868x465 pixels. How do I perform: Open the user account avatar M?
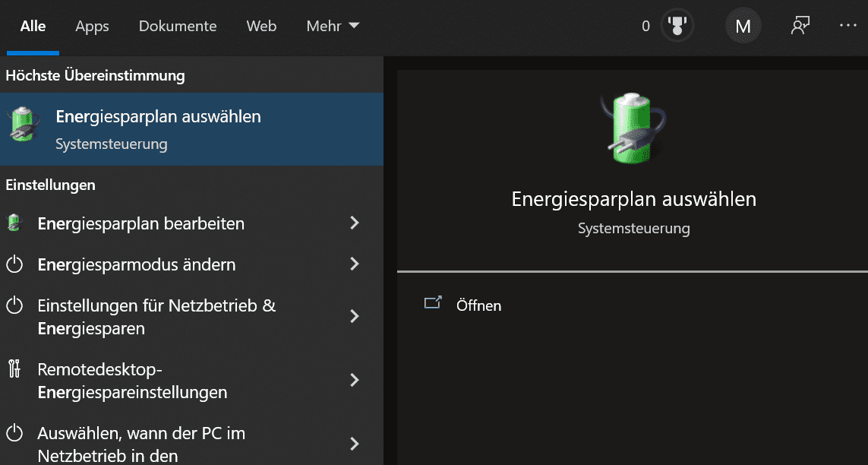click(x=743, y=27)
